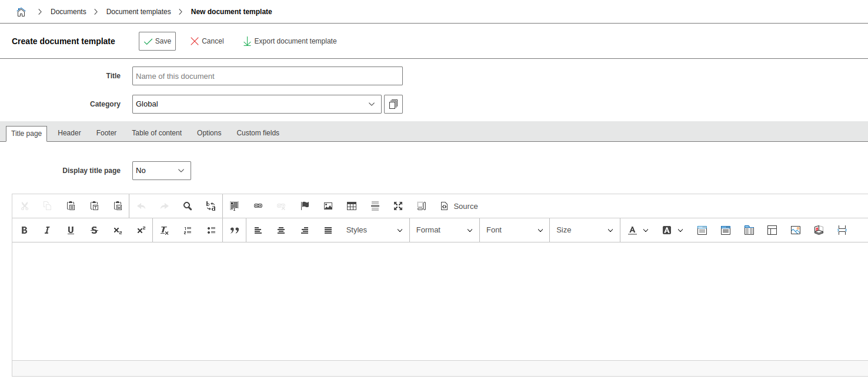This screenshot has height=379, width=868.
Task: Insert horizontal line icon
Action: coord(375,206)
